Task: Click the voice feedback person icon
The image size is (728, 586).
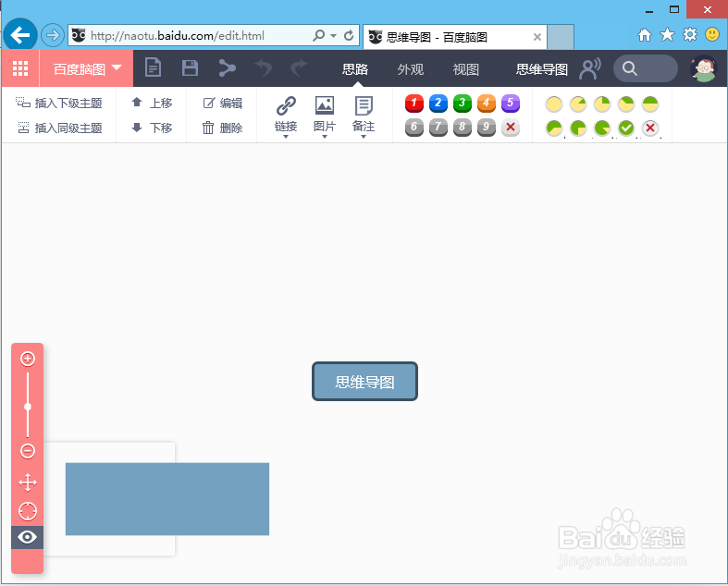Action: (x=589, y=68)
